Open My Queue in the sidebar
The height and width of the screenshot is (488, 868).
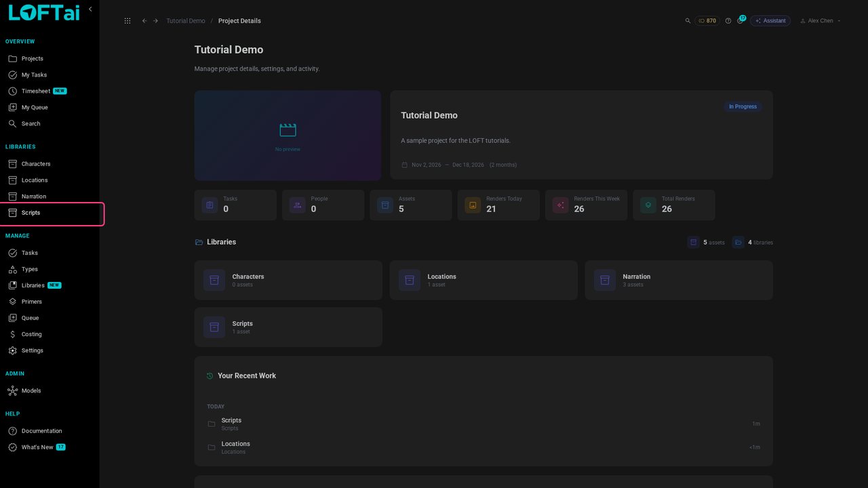coord(50,107)
